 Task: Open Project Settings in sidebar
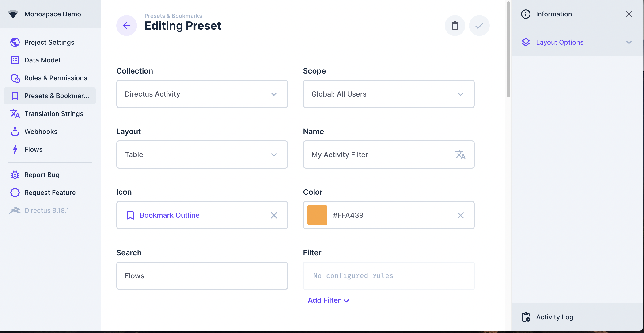coord(49,42)
